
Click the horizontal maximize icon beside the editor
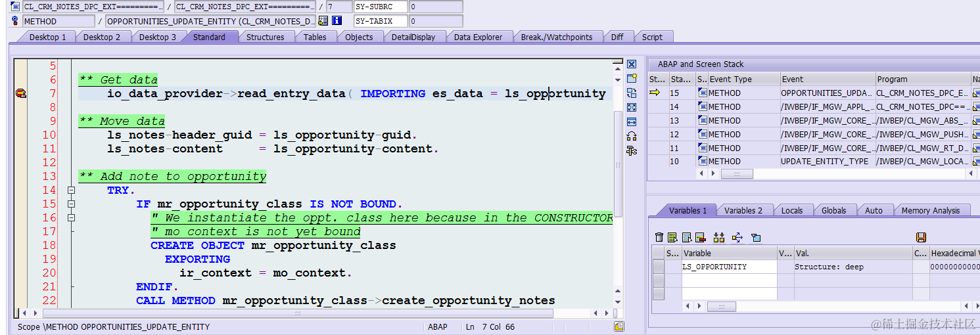(x=632, y=122)
